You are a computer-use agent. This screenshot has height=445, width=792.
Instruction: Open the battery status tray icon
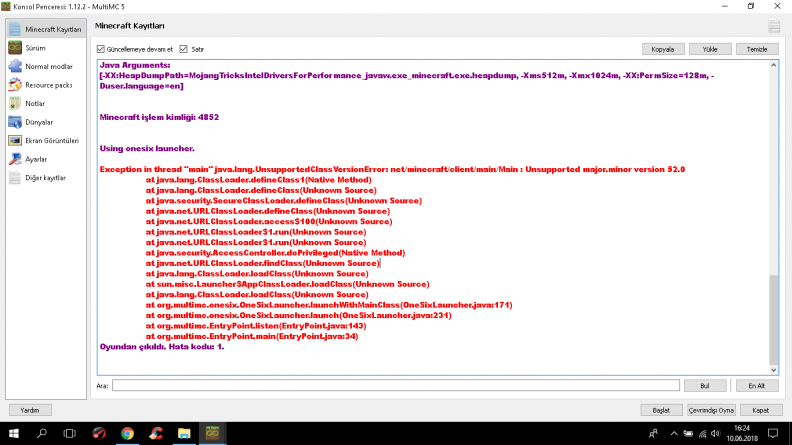pyautogui.click(x=688, y=433)
